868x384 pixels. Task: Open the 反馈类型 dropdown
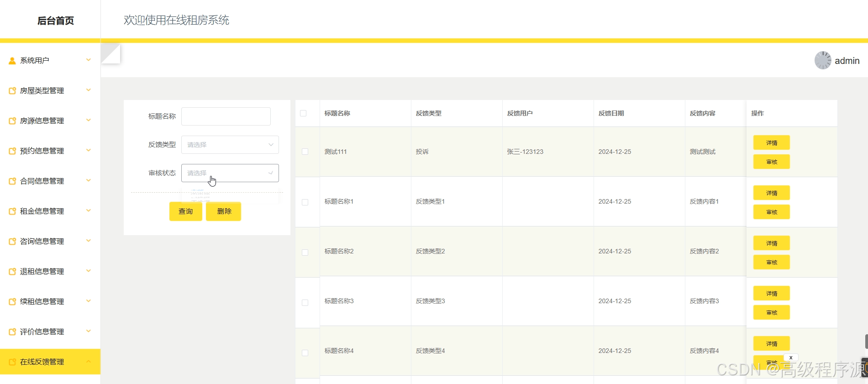[230, 145]
